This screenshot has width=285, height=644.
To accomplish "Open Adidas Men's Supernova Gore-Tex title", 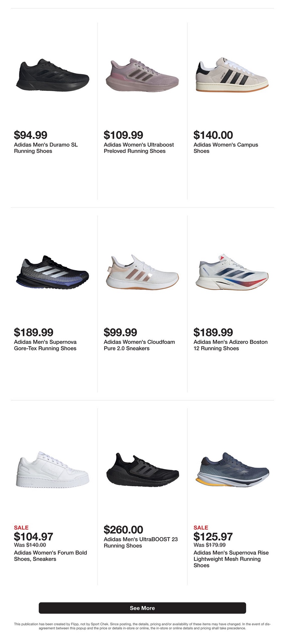I will (45, 345).
